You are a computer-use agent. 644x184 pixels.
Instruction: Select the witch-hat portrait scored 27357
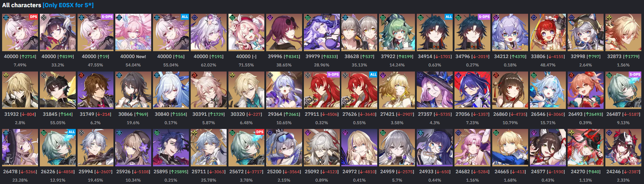click(435, 90)
